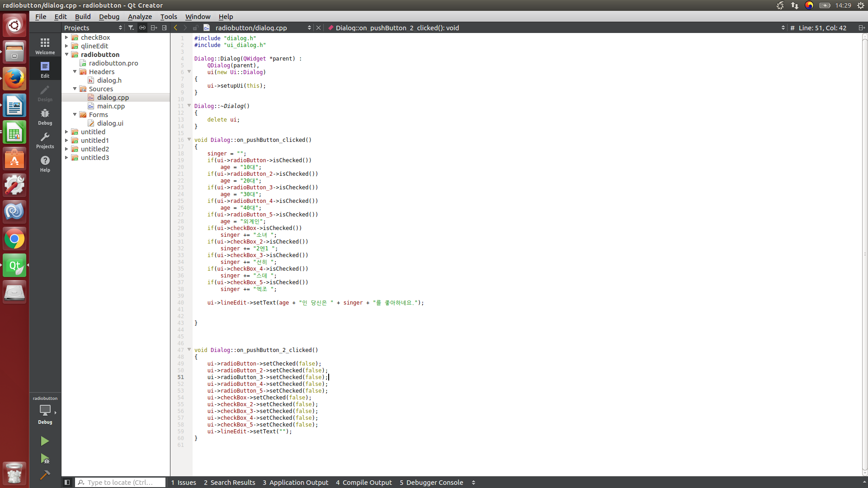Click the Run green play button

tap(44, 441)
